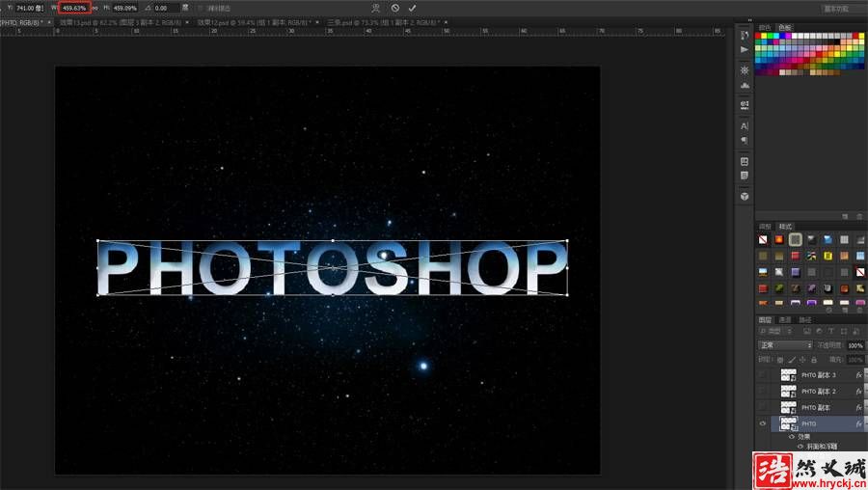The width and height of the screenshot is (868, 490).
Task: Pick the magenta swatch in first swatches row
Action: click(789, 36)
